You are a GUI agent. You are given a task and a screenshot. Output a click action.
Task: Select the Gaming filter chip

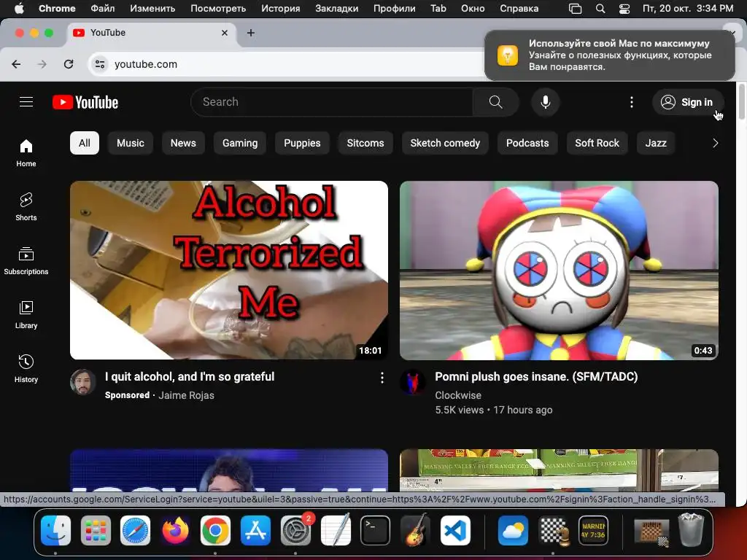pyautogui.click(x=240, y=143)
